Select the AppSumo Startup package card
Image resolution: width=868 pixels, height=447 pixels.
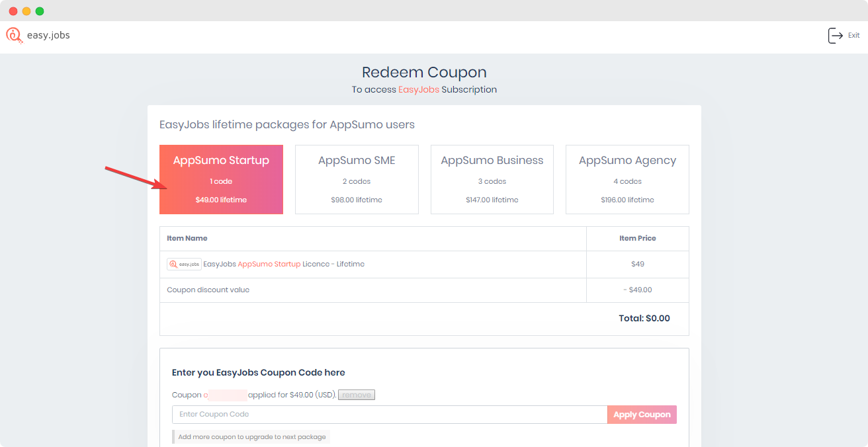(x=221, y=180)
